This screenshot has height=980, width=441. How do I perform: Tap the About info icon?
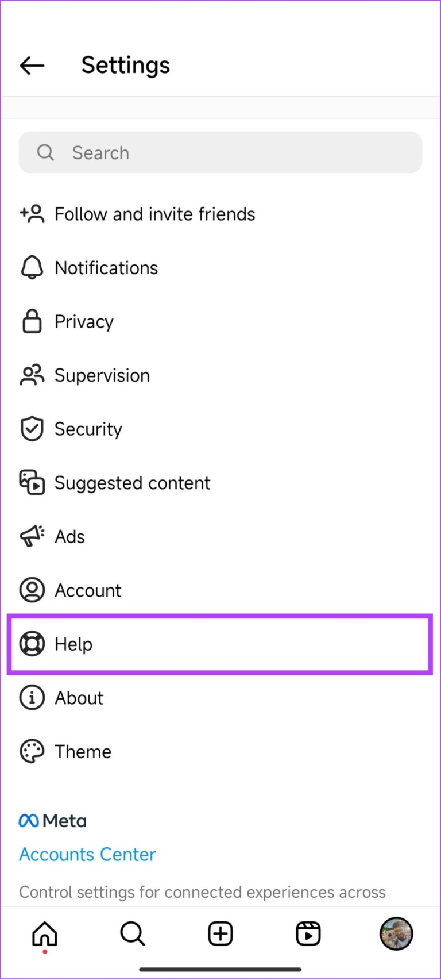pos(32,697)
